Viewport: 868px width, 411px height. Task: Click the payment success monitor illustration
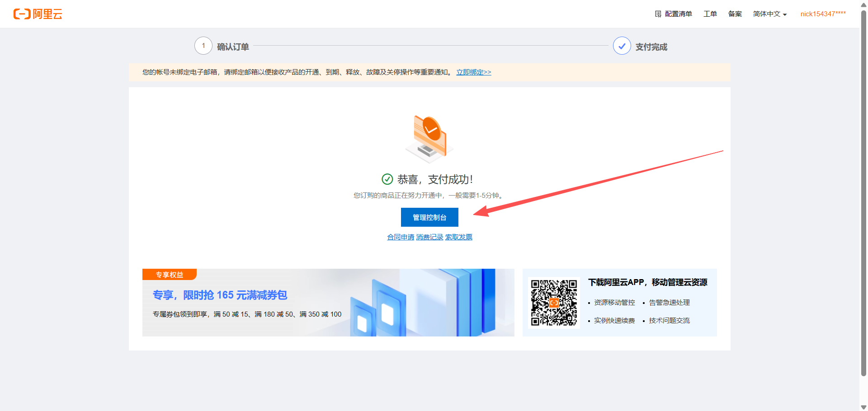(x=429, y=139)
